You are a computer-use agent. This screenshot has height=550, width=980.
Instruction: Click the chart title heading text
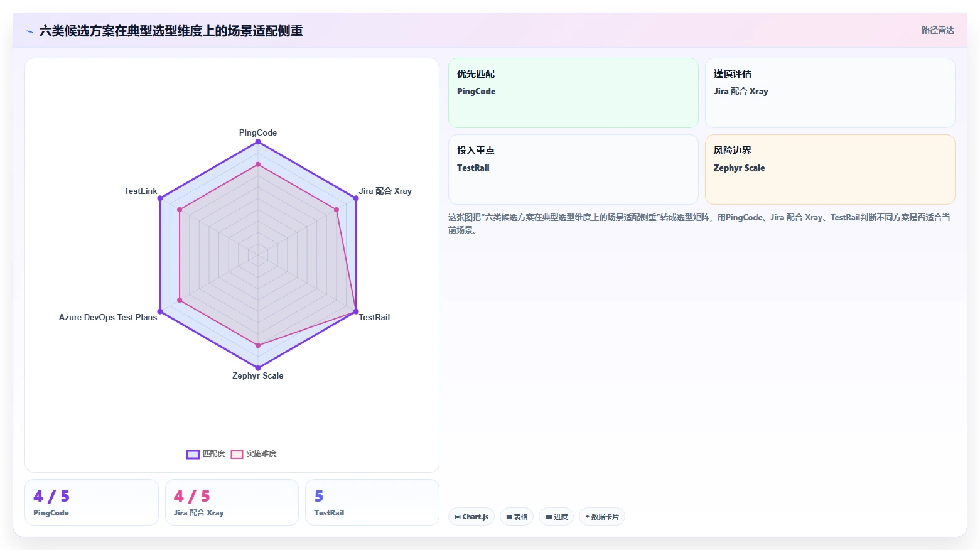171,31
